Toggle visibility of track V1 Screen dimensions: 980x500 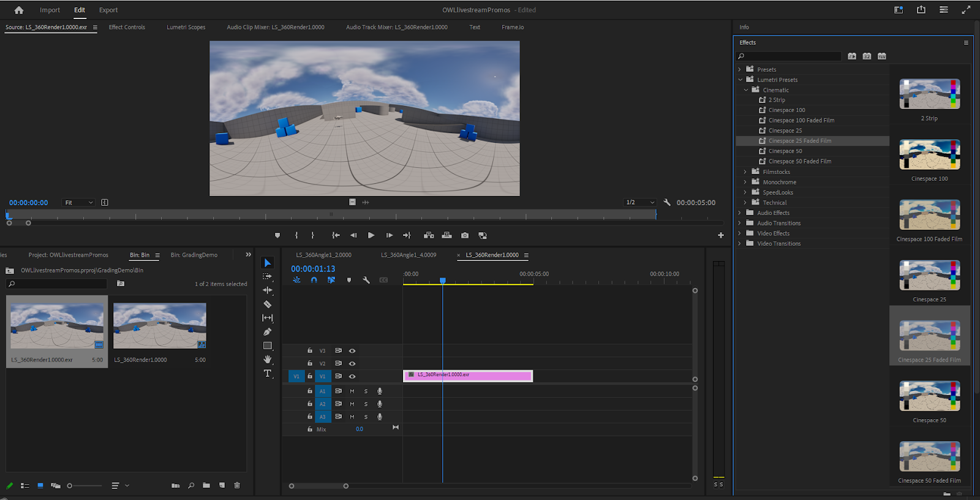pyautogui.click(x=352, y=376)
